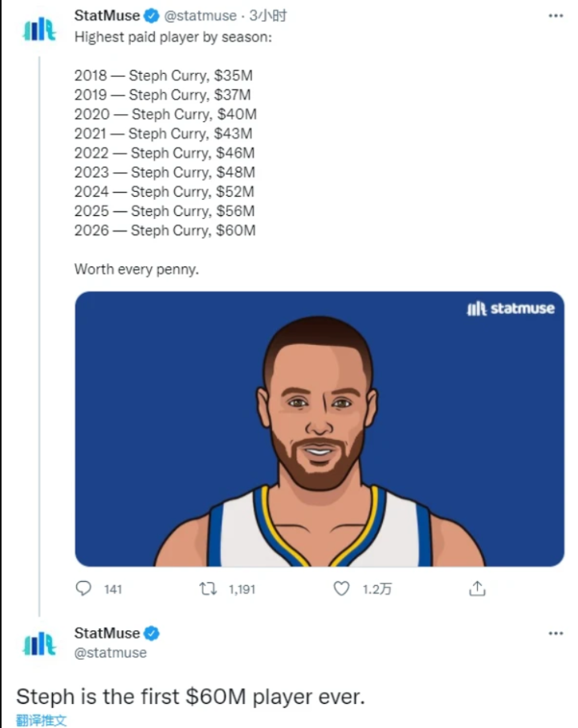Open the @statmuse handle in top tweet

point(201,15)
